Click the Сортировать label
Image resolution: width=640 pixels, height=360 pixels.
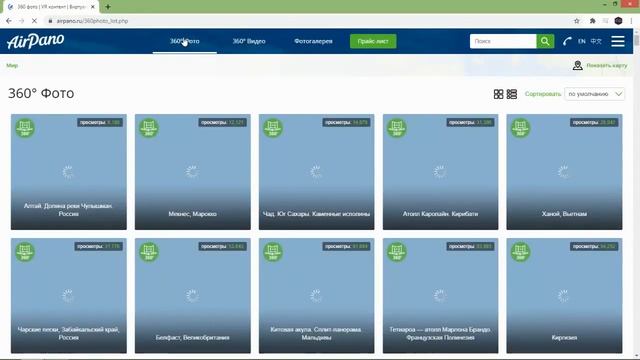click(x=543, y=94)
